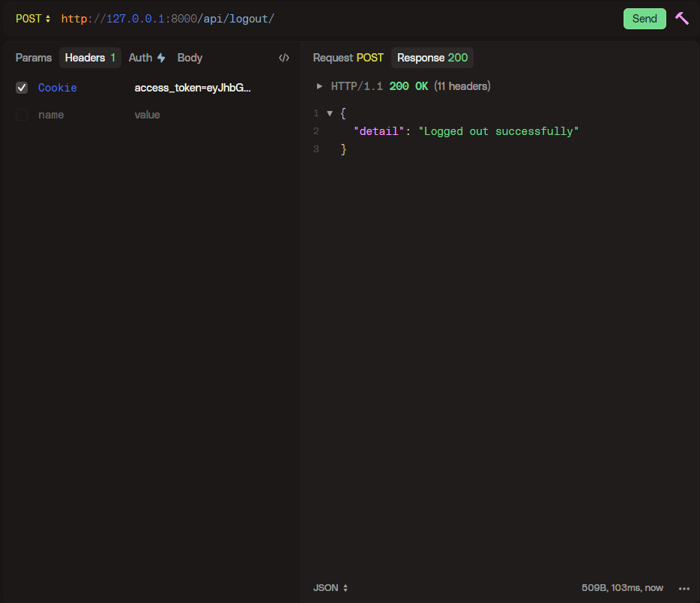The height and width of the screenshot is (603, 700).
Task: Select the Headers tab
Action: point(90,58)
